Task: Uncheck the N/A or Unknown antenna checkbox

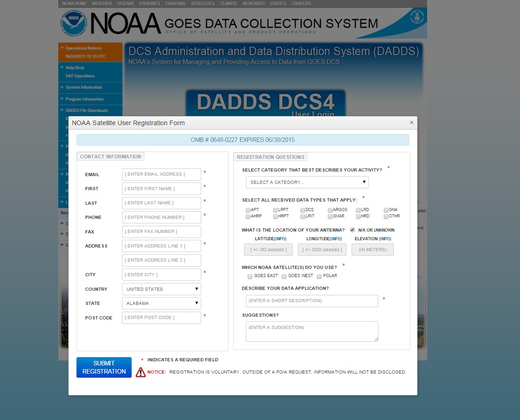Action: point(352,230)
